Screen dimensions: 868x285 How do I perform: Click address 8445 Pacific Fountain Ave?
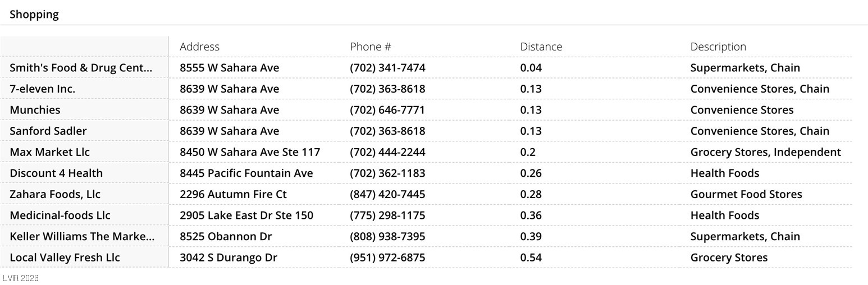(246, 173)
